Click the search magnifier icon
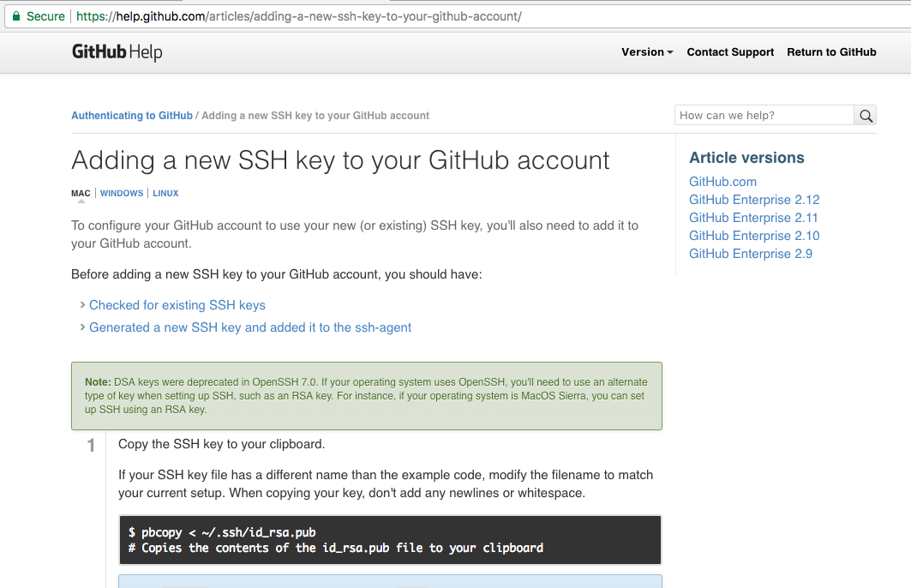 pyautogui.click(x=866, y=116)
